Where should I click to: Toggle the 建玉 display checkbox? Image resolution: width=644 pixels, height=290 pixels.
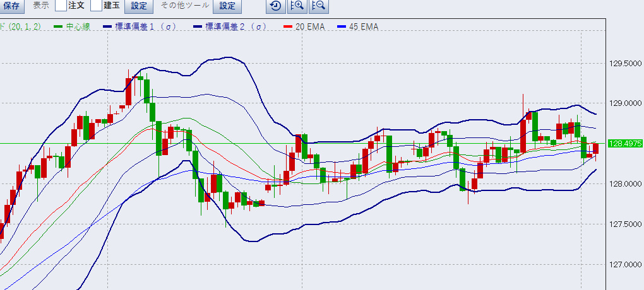[x=96, y=6]
